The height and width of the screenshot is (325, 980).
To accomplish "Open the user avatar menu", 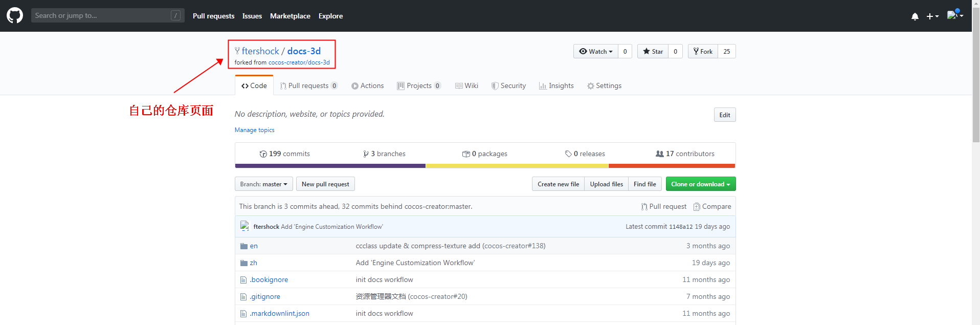I will [x=955, y=15].
